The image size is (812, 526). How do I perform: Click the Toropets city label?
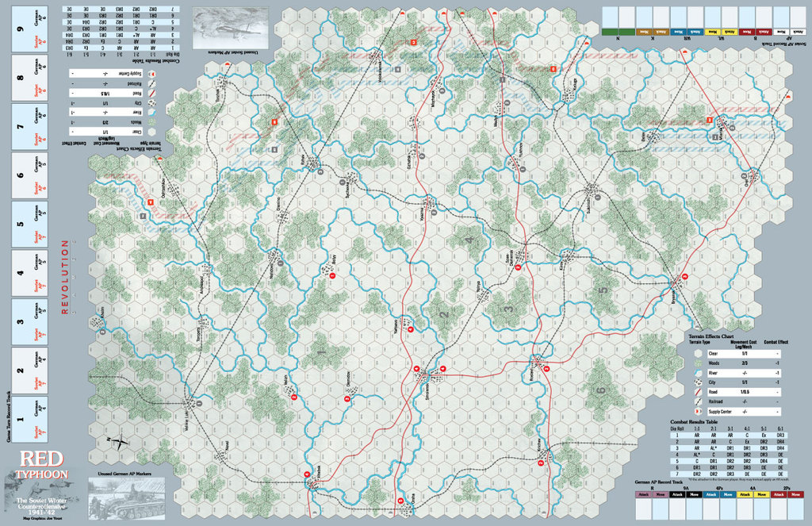tap(199, 336)
